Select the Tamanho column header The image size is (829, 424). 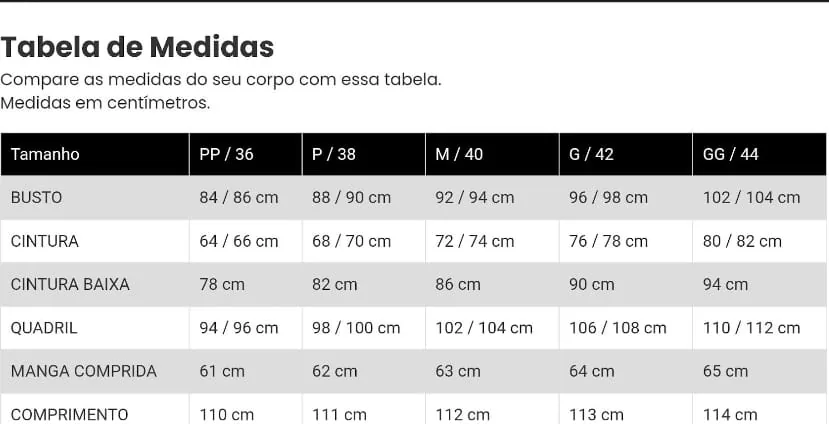(x=45, y=154)
